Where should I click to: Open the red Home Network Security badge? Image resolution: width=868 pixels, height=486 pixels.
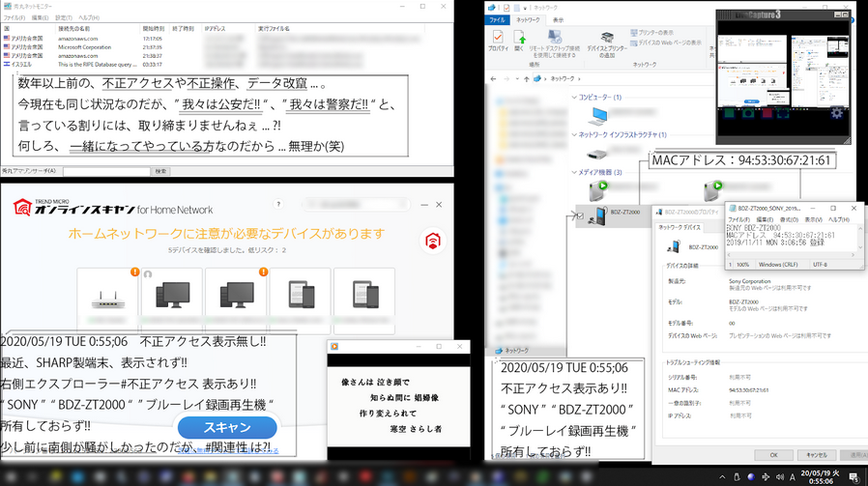(433, 241)
